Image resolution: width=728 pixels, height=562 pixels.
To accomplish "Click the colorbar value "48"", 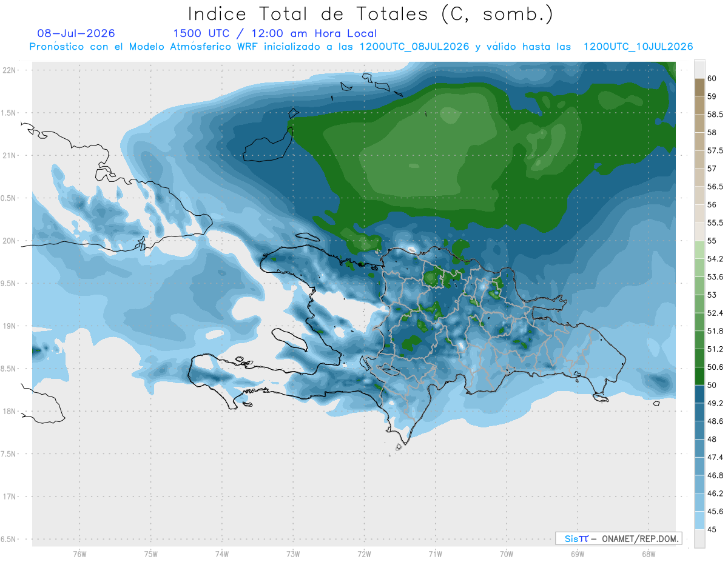I will click(712, 440).
